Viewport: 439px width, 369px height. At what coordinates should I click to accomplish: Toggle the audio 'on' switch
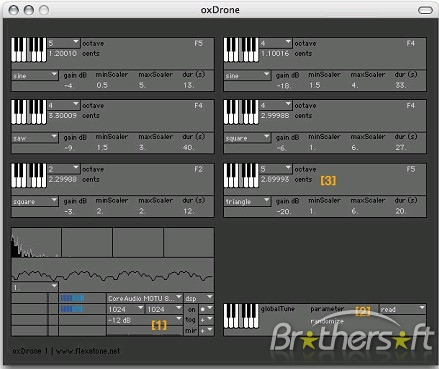coord(191,309)
